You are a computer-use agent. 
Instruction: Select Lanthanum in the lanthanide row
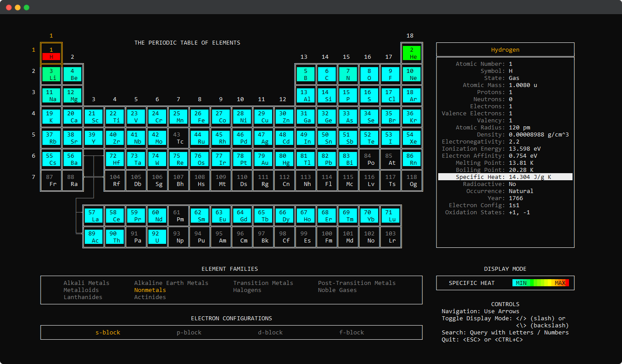pyautogui.click(x=94, y=216)
